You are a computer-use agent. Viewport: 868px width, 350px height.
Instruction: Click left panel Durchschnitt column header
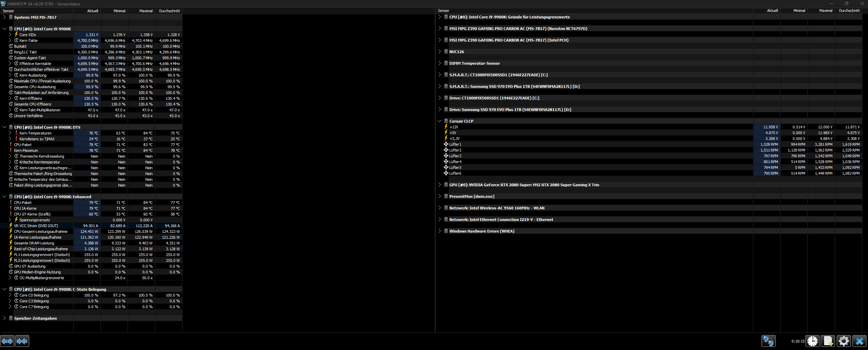tap(169, 11)
